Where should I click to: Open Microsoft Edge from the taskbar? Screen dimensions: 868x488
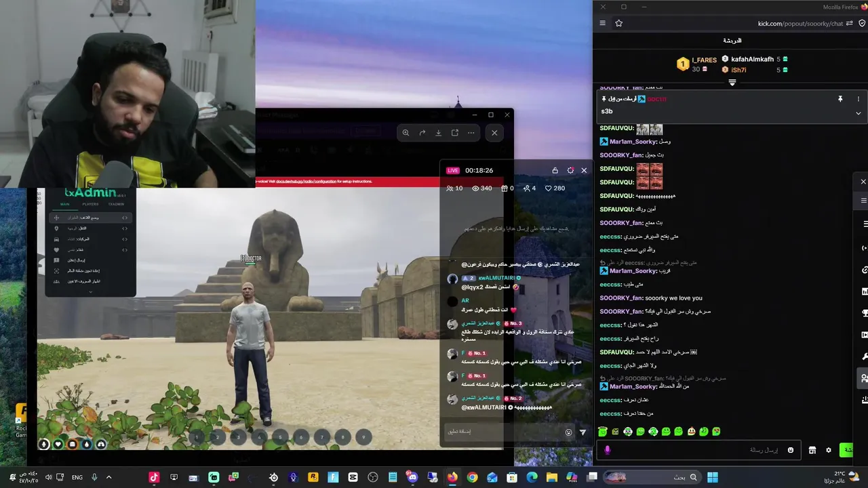(532, 477)
